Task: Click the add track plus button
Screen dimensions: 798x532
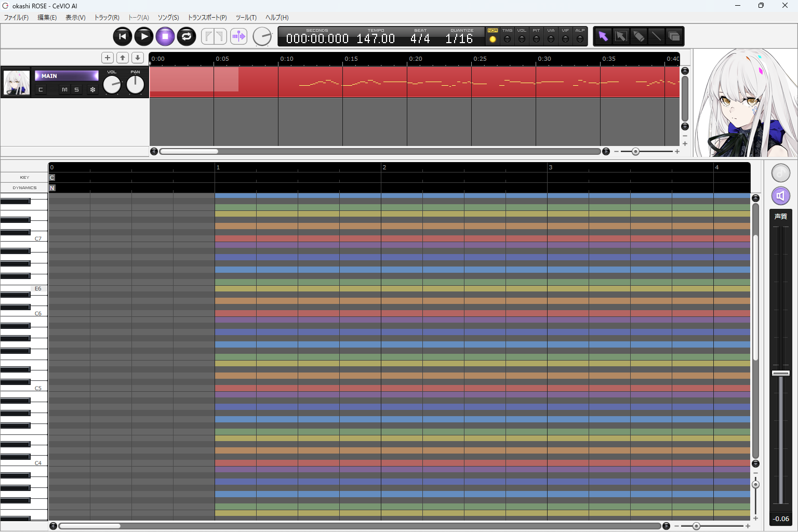Action: click(x=108, y=58)
